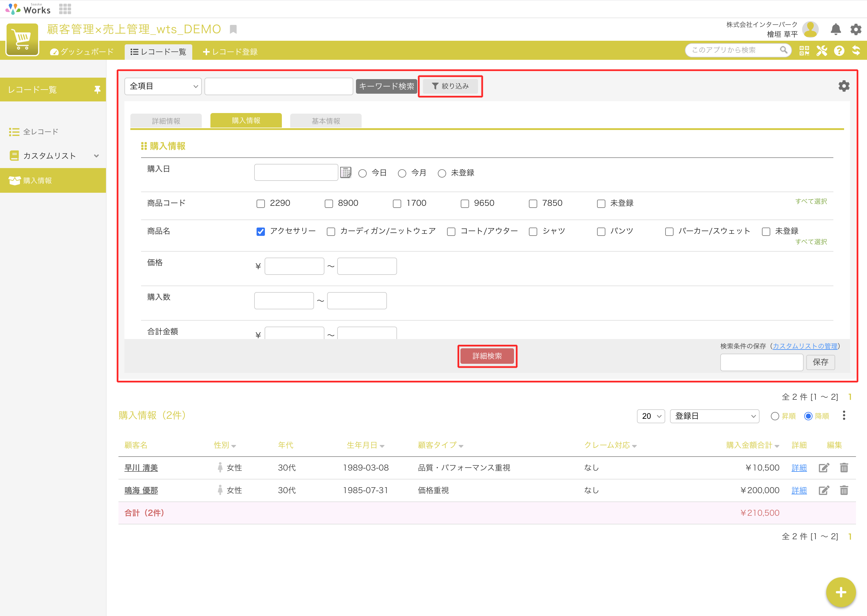
Task: Open the calendar picker for 購入日
Action: (x=346, y=173)
